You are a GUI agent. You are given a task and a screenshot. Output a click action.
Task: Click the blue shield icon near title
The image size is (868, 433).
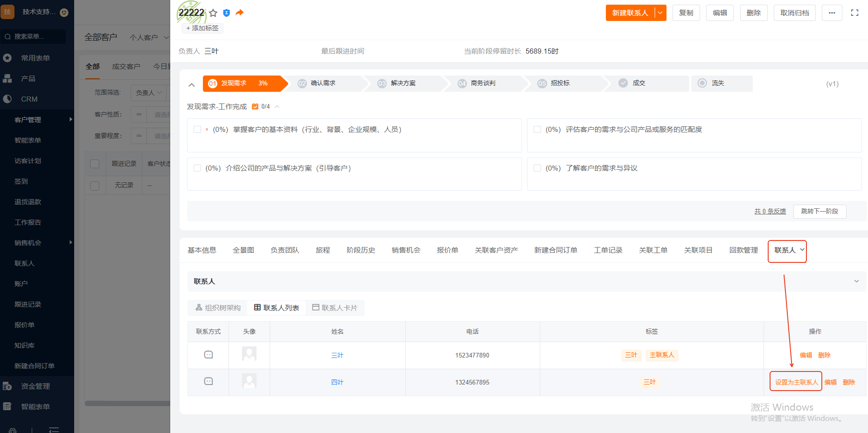pyautogui.click(x=227, y=13)
